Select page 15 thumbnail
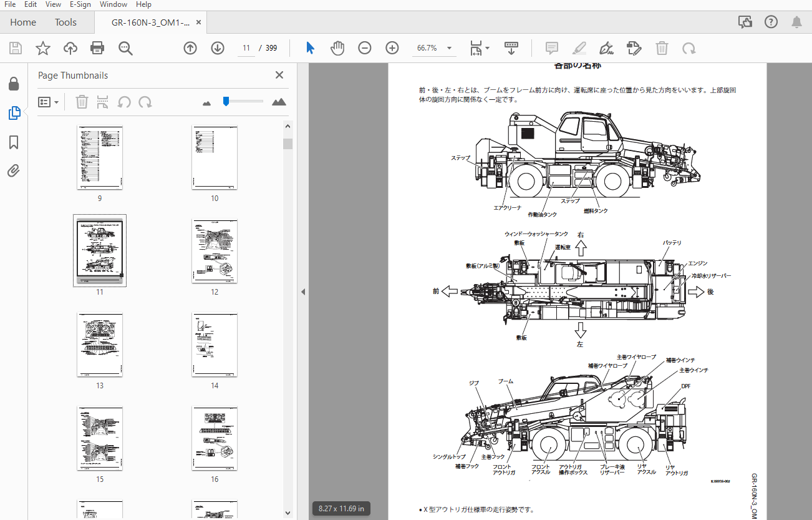 tap(100, 438)
